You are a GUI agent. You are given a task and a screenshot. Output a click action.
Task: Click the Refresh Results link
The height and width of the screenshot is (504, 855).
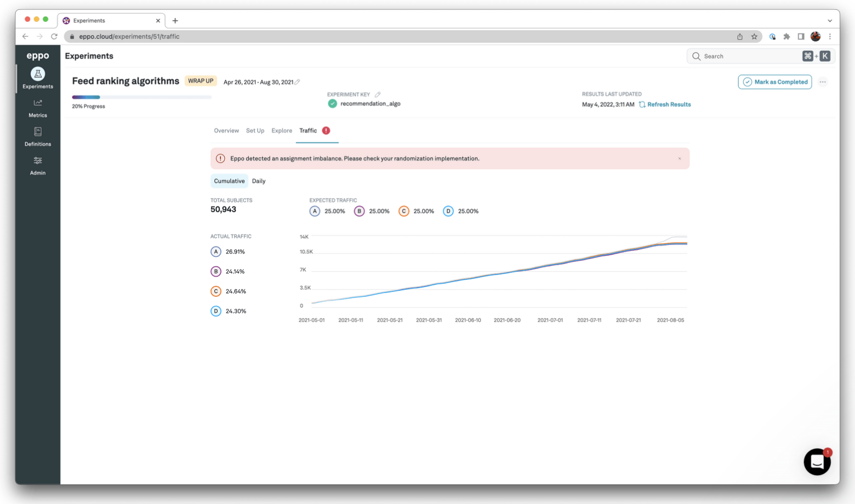[x=668, y=105]
